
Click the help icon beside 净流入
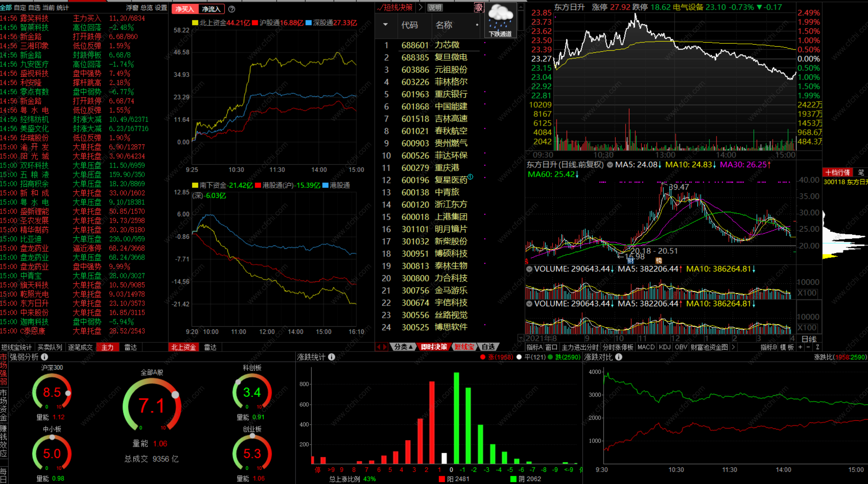pyautogui.click(x=232, y=9)
